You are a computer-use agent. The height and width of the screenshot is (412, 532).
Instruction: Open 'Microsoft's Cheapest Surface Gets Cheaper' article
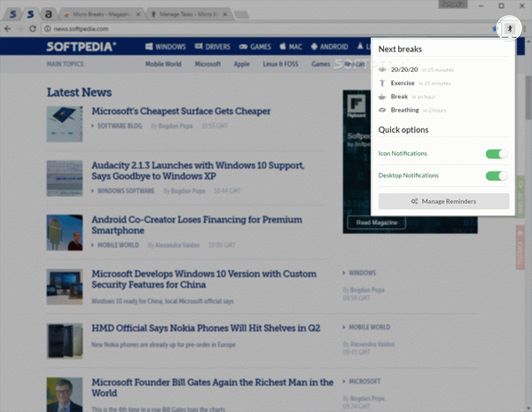[x=181, y=112]
